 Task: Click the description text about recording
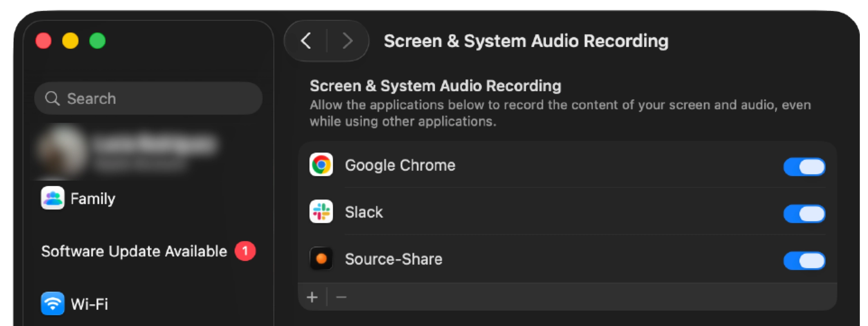560,113
